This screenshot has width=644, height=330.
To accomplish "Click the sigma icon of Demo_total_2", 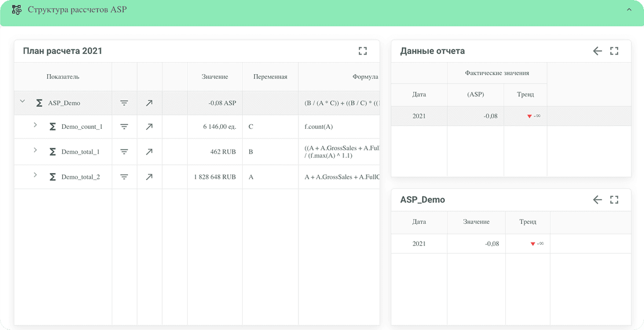I will [x=53, y=177].
